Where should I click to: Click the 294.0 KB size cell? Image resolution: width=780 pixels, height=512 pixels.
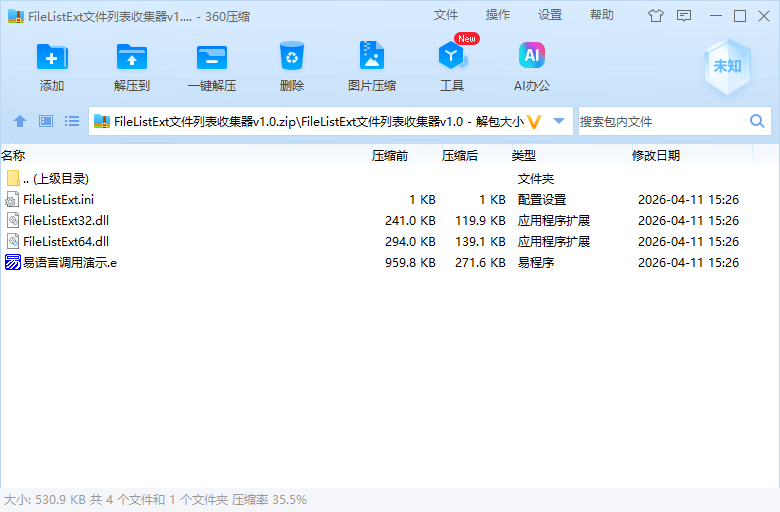coord(410,241)
